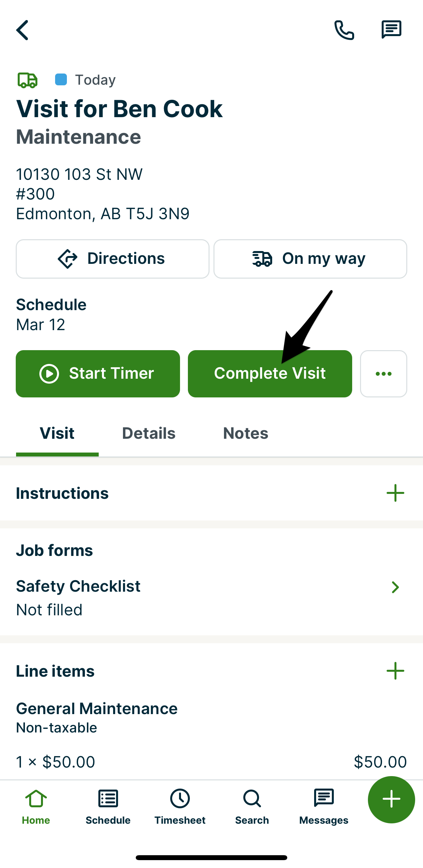Switch to the Details tab

click(x=149, y=433)
